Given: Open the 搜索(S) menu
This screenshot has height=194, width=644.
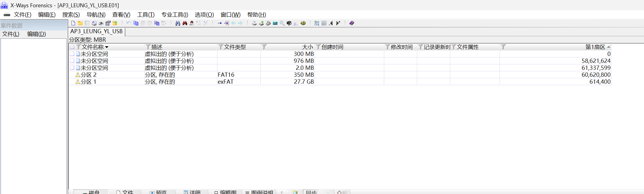Looking at the screenshot, I should 71,15.
